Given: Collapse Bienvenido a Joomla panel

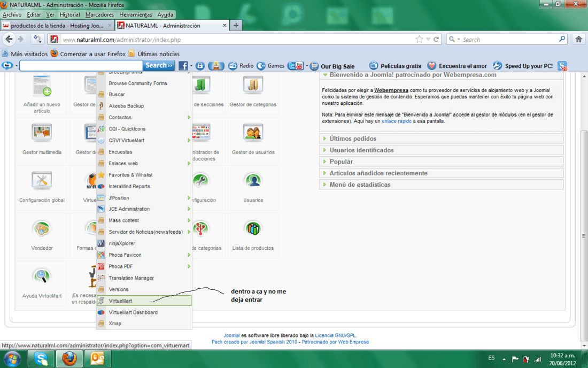Looking at the screenshot, I should pos(441,75).
